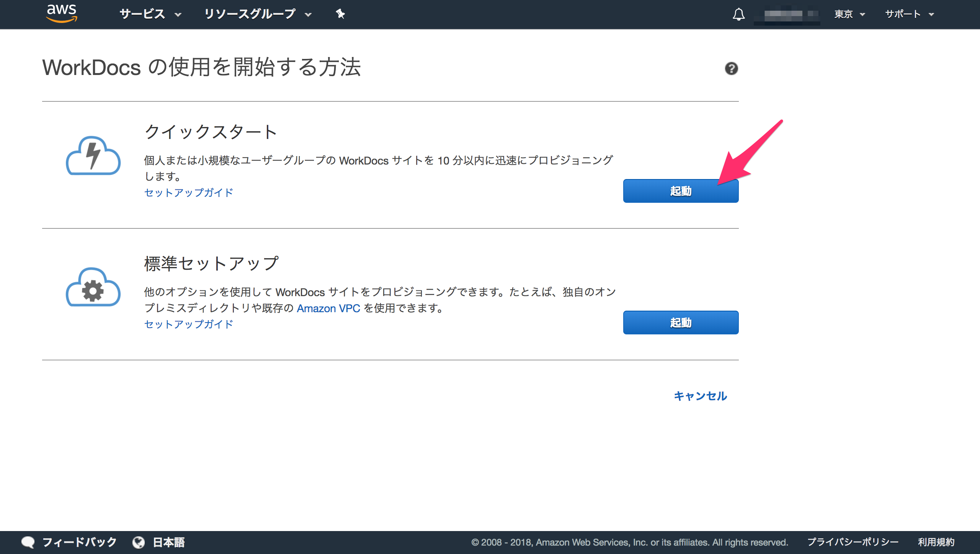Click the フィードバック speech bubble icon
This screenshot has width=980, height=554.
[29, 542]
